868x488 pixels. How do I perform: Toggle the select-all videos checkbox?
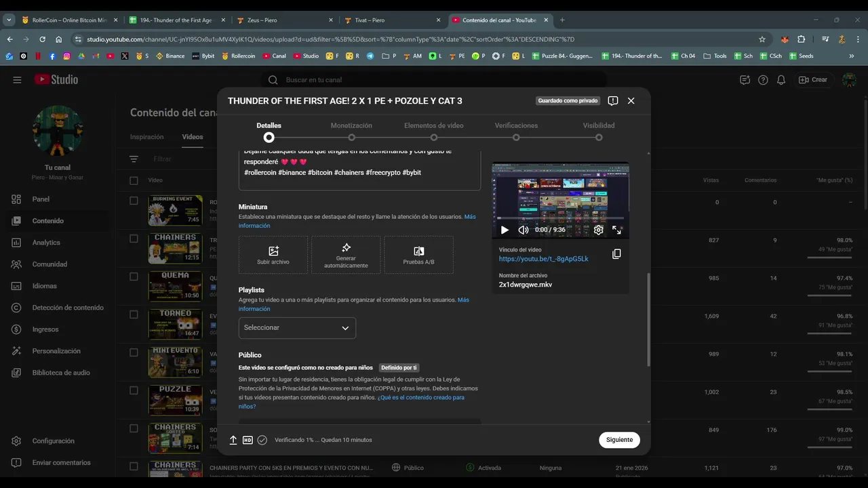pyautogui.click(x=134, y=180)
